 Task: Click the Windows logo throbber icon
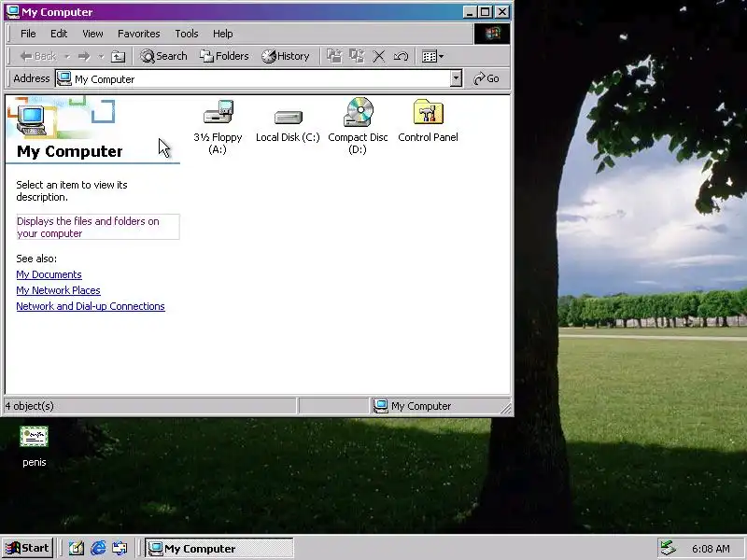click(x=492, y=34)
